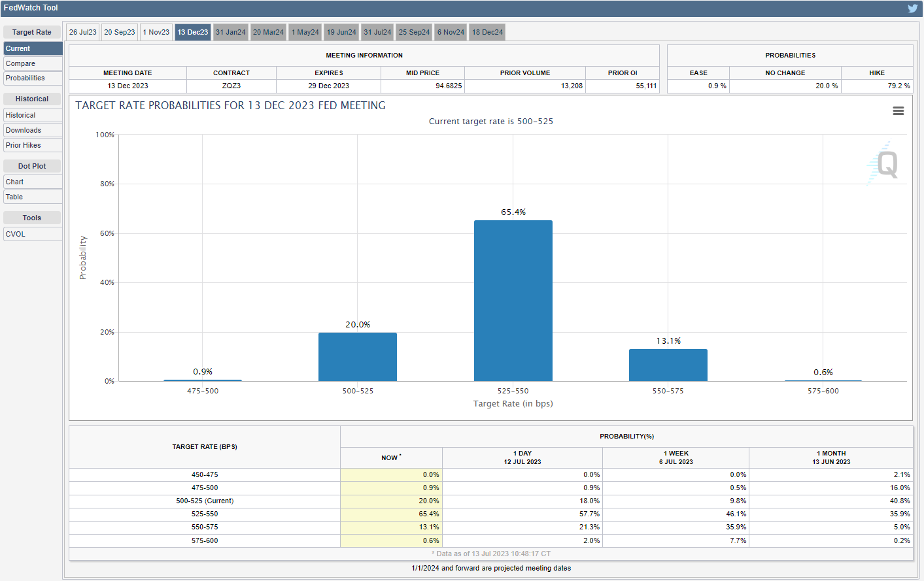Viewport: 924px width, 581px height.
Task: Click the 525-550 probability bar
Action: (513, 301)
